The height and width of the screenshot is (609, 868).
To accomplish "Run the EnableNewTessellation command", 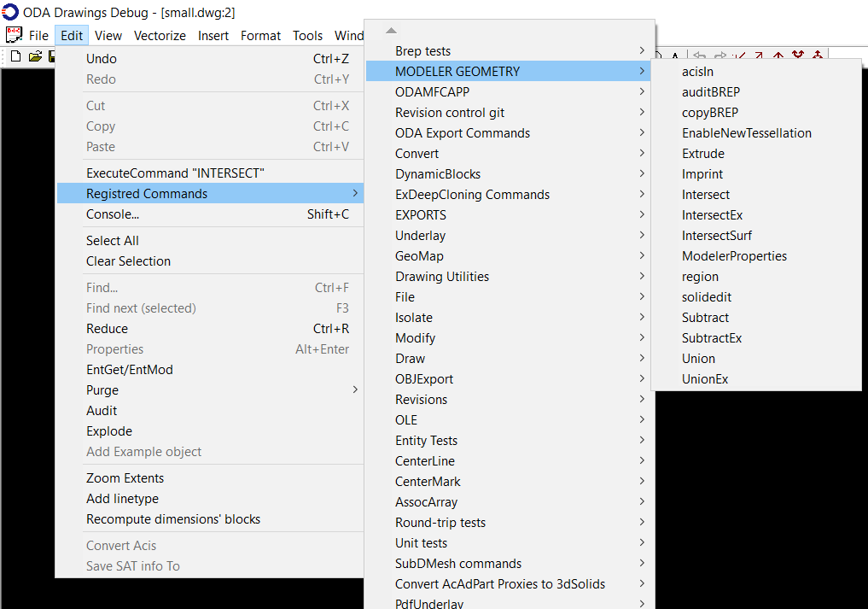I will 756,133.
